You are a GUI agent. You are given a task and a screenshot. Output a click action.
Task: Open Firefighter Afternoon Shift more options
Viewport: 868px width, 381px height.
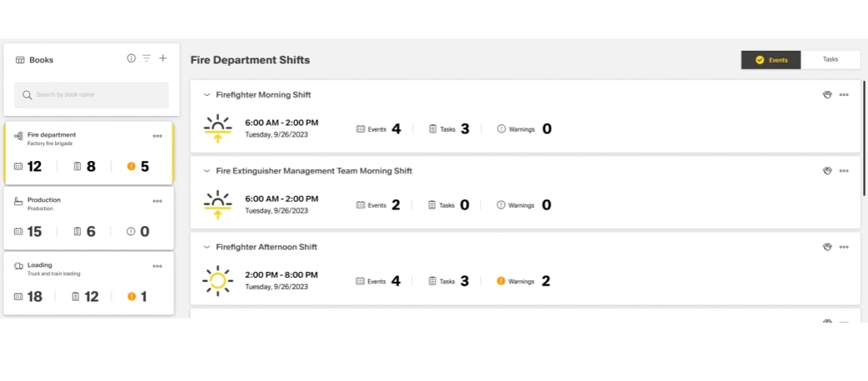pos(844,247)
